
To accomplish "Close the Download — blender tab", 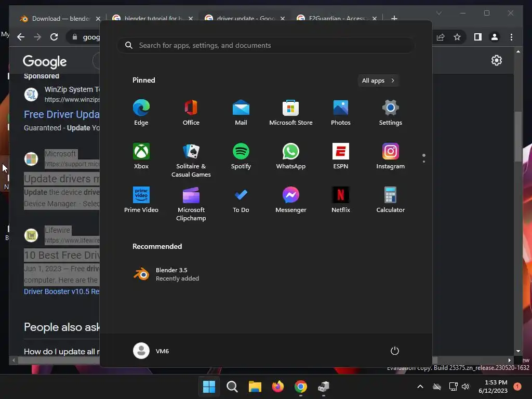I will (98, 19).
